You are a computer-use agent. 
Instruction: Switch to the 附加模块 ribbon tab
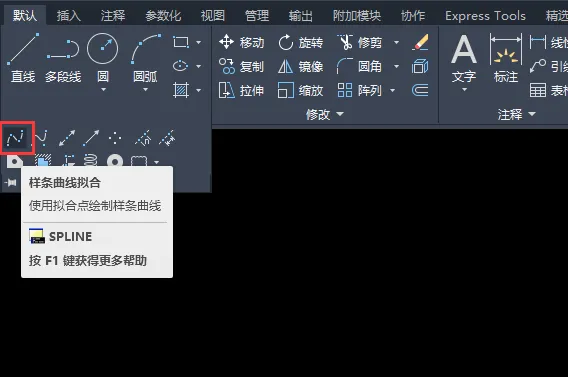tap(357, 16)
